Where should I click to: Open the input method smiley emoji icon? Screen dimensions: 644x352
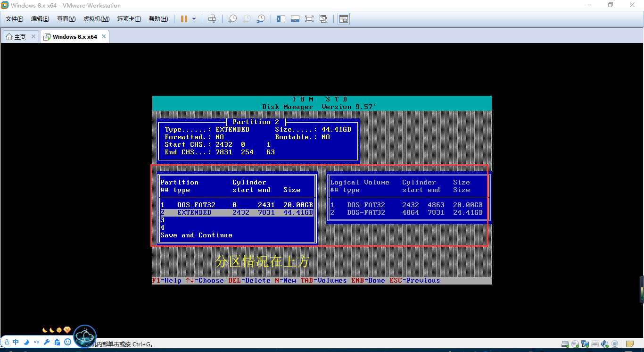[67, 342]
